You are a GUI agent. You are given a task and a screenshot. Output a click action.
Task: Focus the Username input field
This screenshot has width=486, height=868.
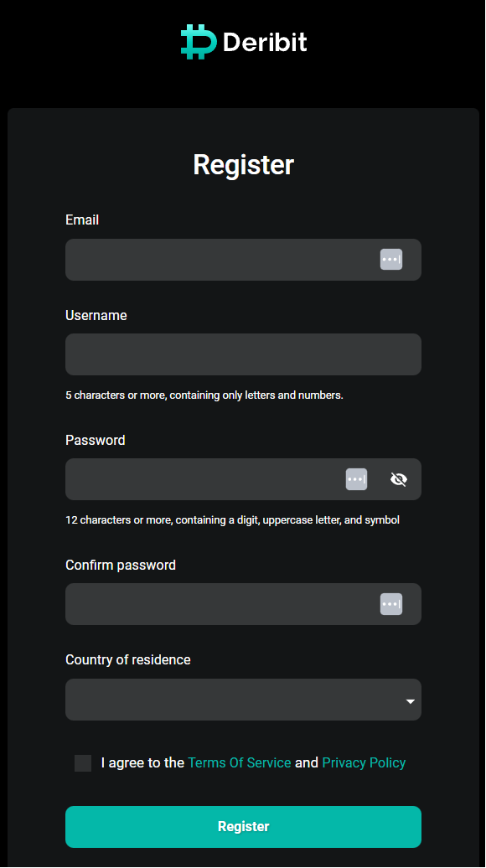click(244, 354)
